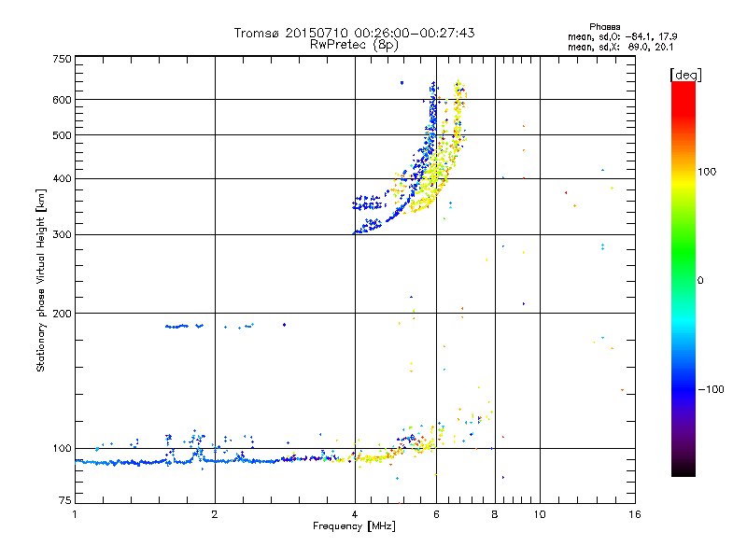747x560 pixels.
Task: Click the x-axis '8' tick label
Action: coord(495,514)
